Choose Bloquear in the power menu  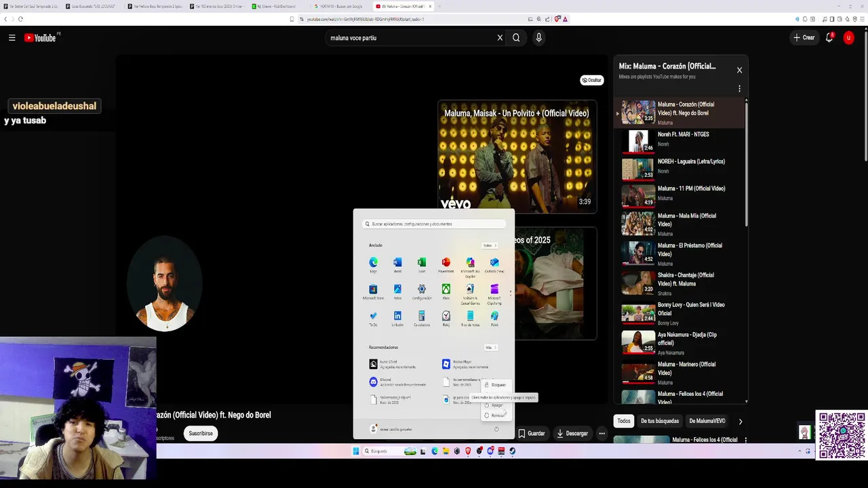click(x=495, y=385)
